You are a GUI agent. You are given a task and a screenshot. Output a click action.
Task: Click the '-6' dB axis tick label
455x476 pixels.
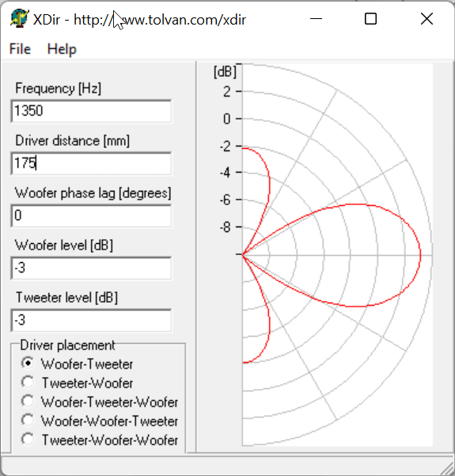tap(226, 200)
